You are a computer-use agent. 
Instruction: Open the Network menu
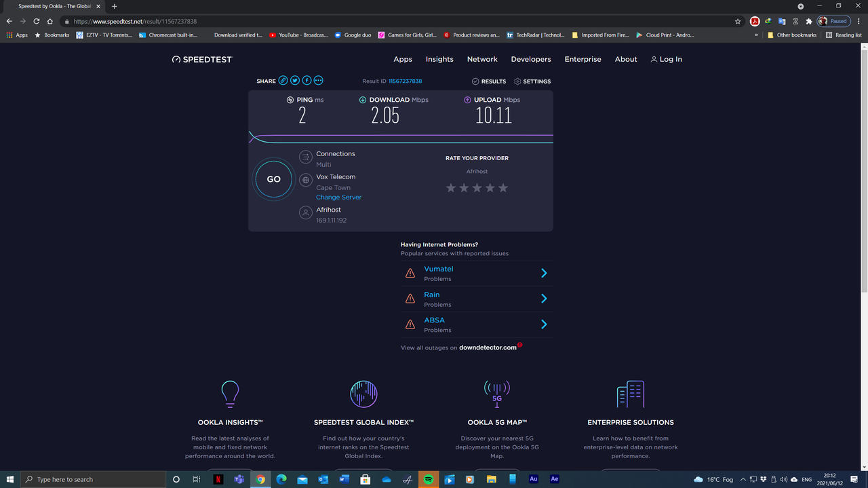[x=482, y=59]
